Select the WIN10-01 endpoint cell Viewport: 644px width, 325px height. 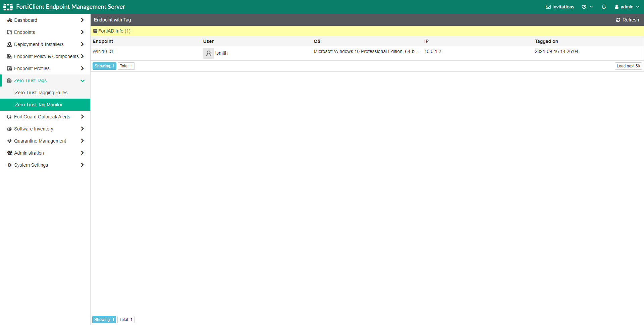[103, 51]
